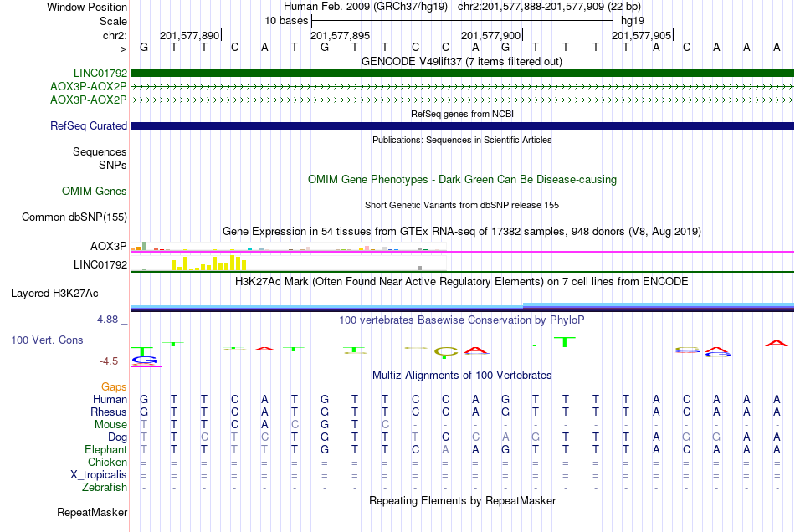This screenshot has height=532, width=795.
Task: Click the upper AOX3P-AOX2P gene label
Action: point(88,87)
